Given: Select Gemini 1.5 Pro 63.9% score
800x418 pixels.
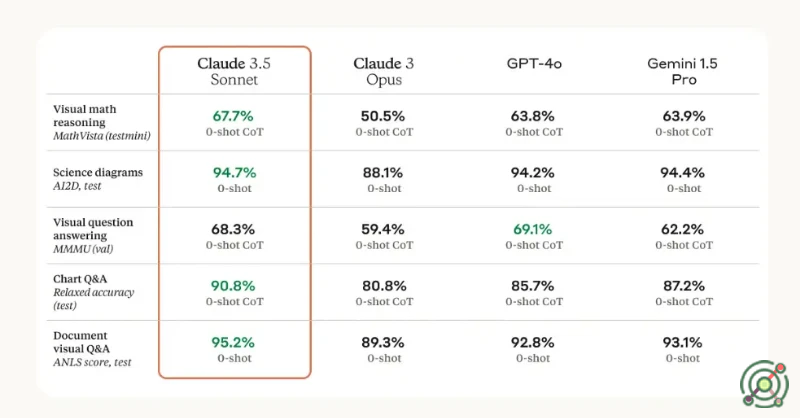Looking at the screenshot, I should pos(683,116).
